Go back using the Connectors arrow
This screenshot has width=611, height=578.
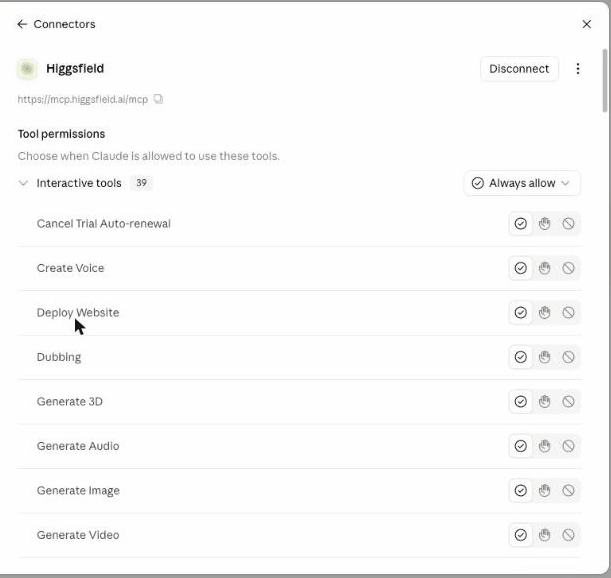pos(22,24)
